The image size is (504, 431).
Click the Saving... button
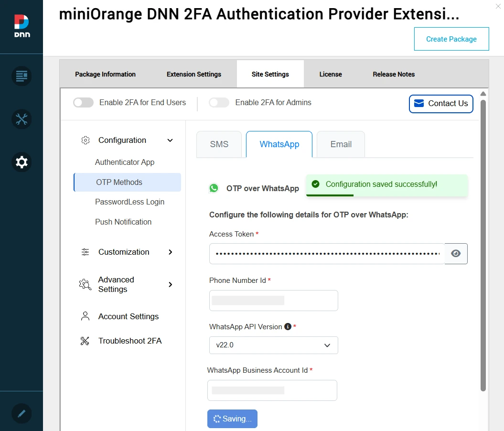click(x=232, y=419)
